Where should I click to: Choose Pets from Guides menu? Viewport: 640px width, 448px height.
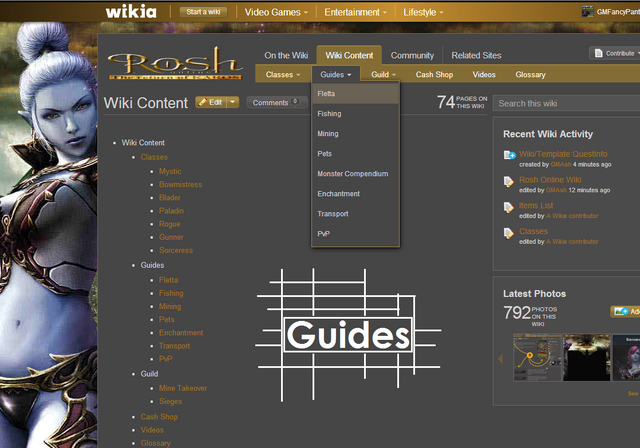coord(355,154)
